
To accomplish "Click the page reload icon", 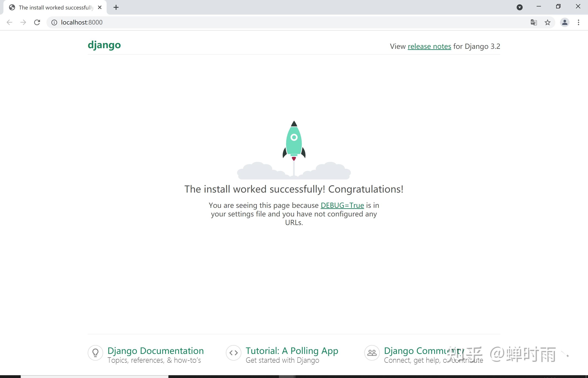I will coord(37,22).
